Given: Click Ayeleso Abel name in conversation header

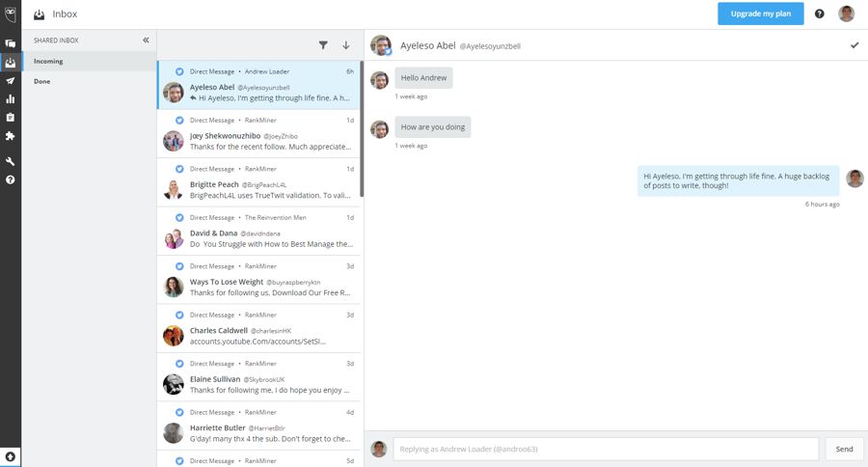Looking at the screenshot, I should [x=428, y=45].
